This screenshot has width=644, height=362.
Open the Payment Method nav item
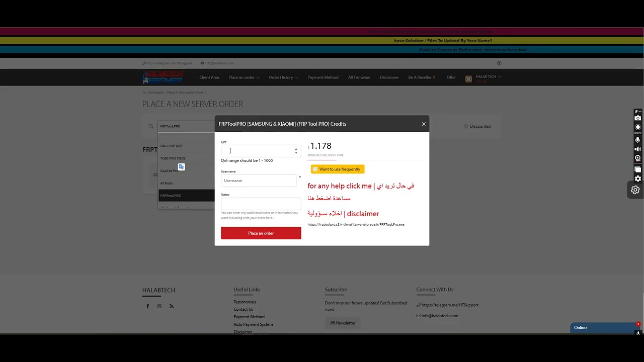point(323,77)
